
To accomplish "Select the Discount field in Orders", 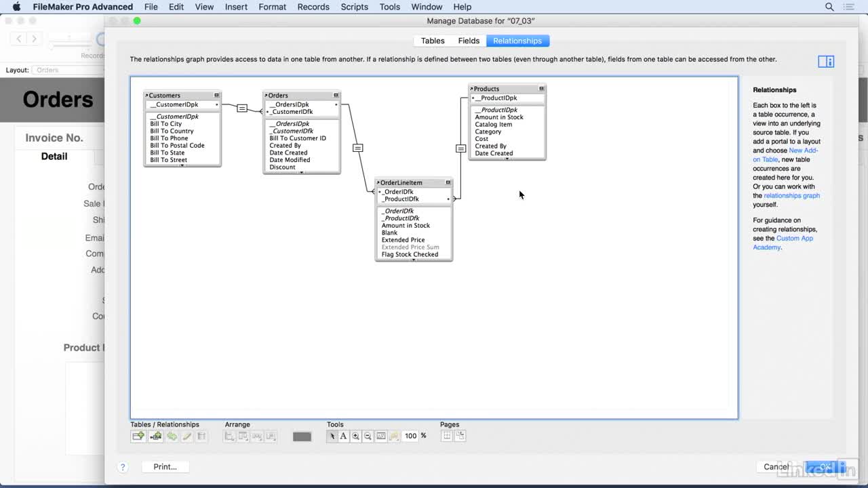I will tap(283, 167).
